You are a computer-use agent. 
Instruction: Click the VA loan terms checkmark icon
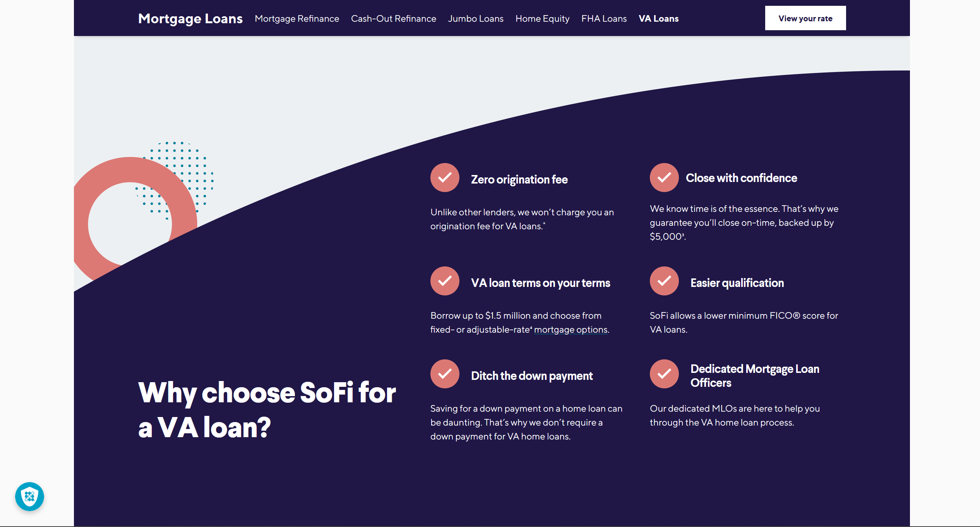click(444, 281)
